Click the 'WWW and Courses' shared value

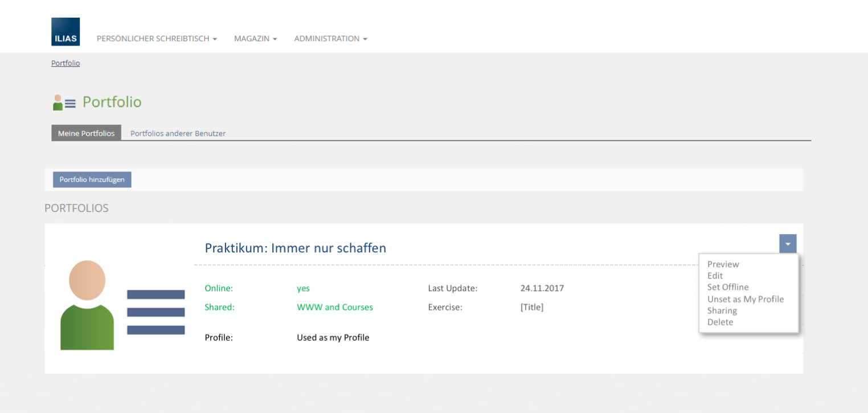tap(335, 307)
